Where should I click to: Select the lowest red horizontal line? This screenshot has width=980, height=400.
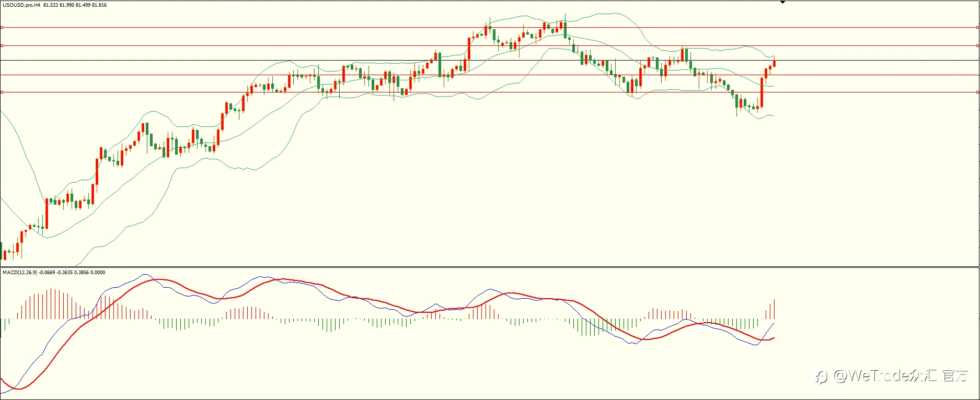click(490, 92)
